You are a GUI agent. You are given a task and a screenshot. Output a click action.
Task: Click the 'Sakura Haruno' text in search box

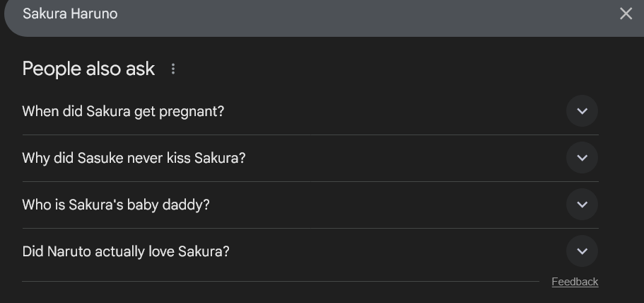70,13
